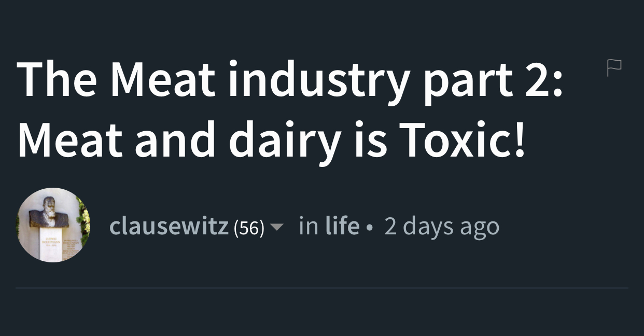Viewport: 644px width, 336px height.
Task: Click the horizontal divider below the author row
Action: click(x=322, y=287)
